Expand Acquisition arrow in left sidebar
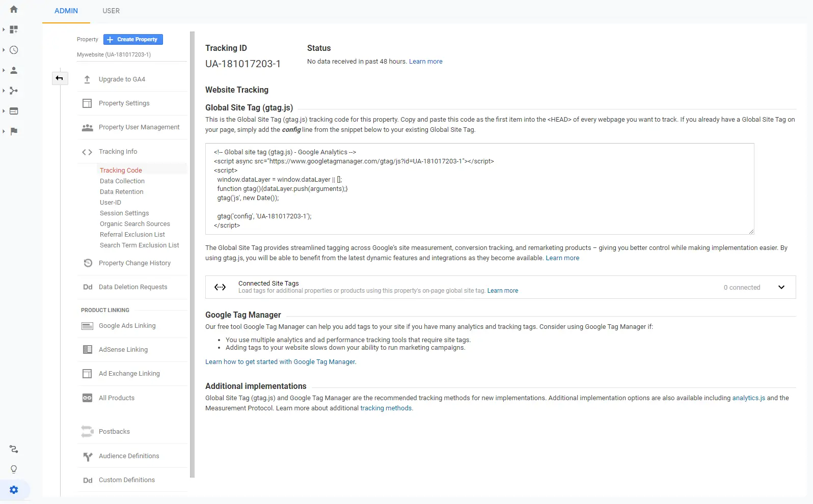 point(4,91)
